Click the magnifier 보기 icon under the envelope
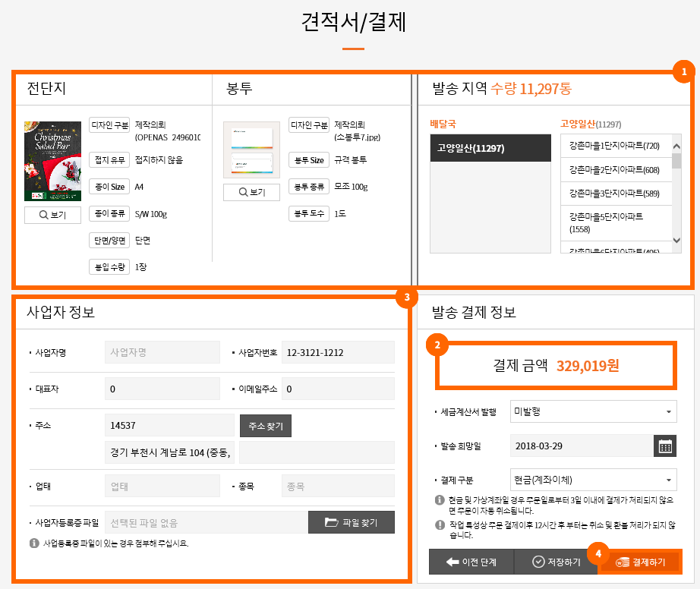Image resolution: width=700 pixels, height=589 pixels. point(244,192)
